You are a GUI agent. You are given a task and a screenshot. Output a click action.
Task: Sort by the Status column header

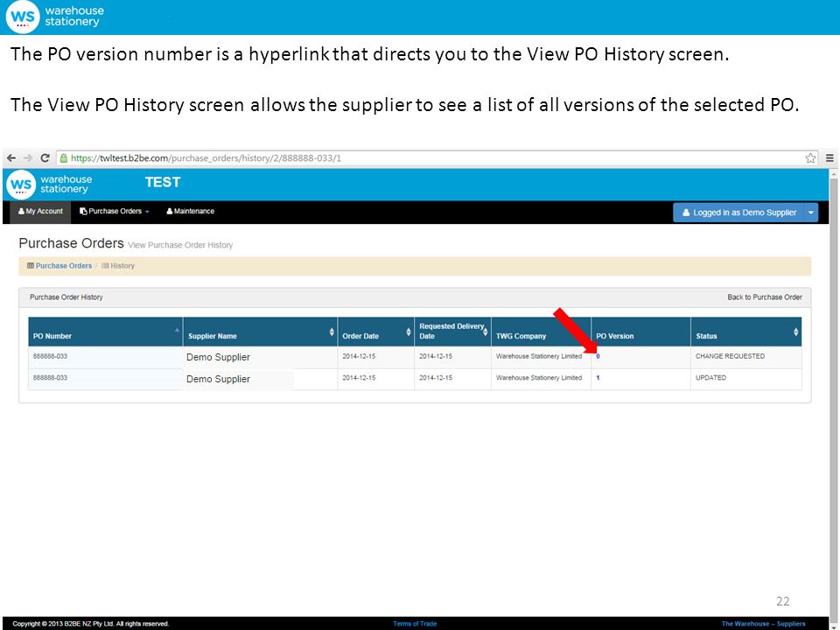tap(746, 332)
